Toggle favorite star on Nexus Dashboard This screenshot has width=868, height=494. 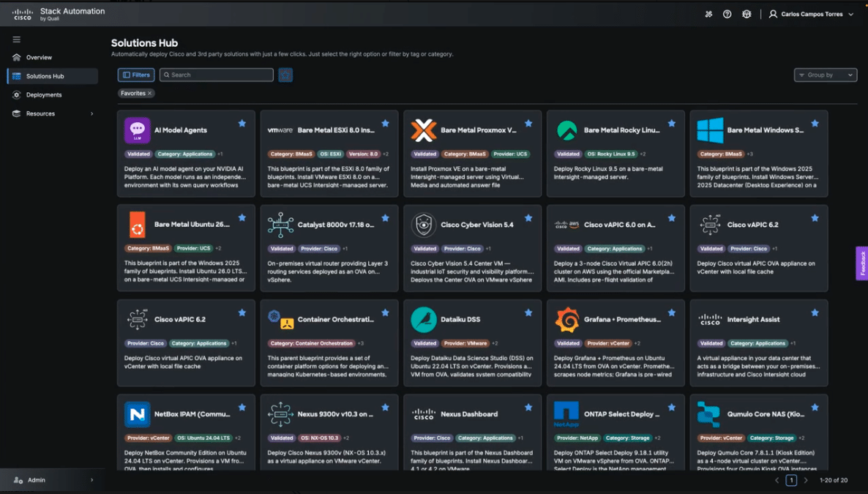(528, 408)
